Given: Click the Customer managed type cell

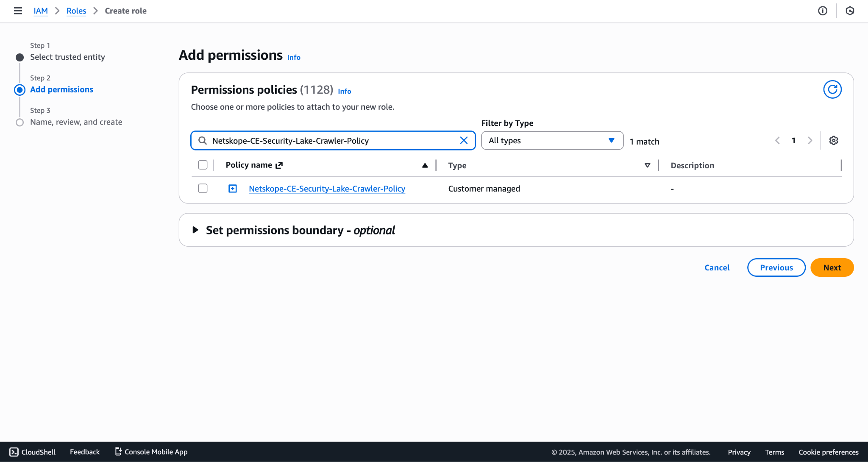Looking at the screenshot, I should (484, 189).
